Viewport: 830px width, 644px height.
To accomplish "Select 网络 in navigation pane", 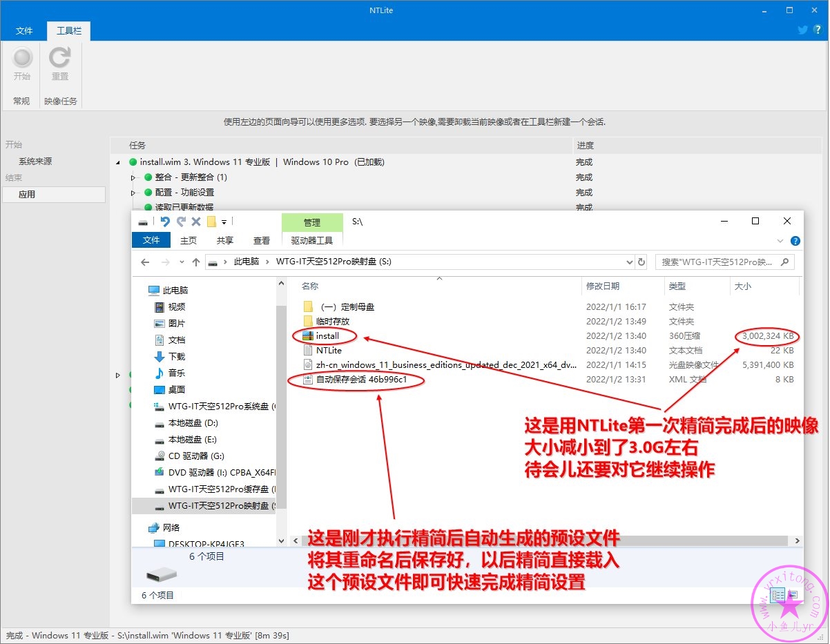I will point(171,527).
